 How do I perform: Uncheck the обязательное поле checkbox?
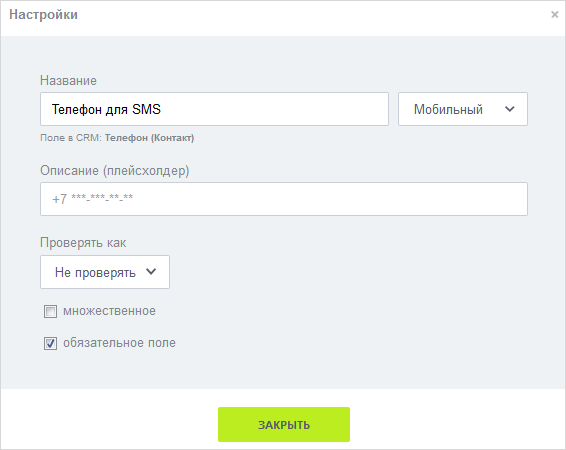[x=50, y=343]
